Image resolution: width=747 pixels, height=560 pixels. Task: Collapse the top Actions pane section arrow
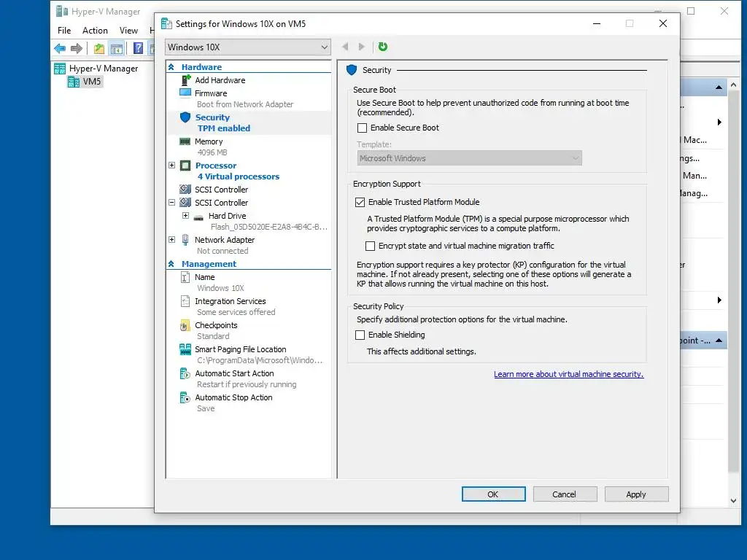pyautogui.click(x=719, y=87)
